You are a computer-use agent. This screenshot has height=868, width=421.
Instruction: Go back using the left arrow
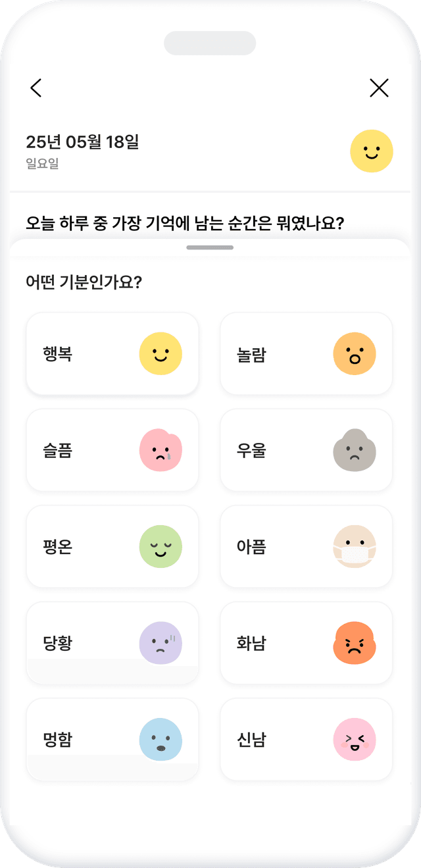click(36, 88)
